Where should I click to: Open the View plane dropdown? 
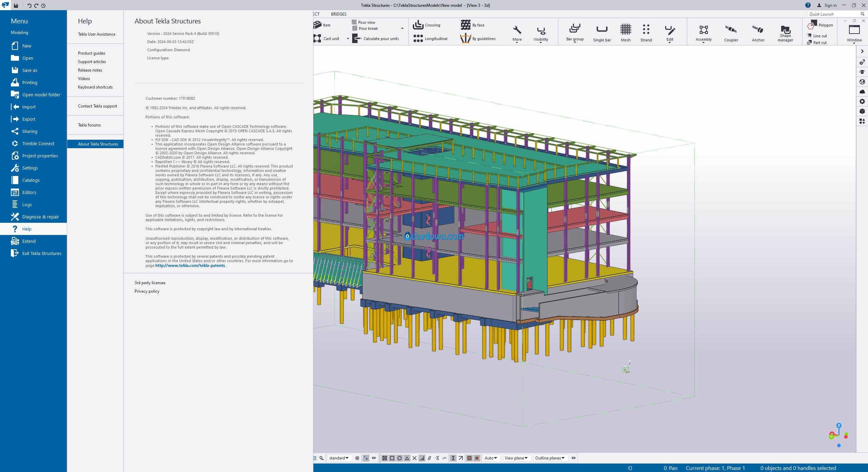[516, 458]
